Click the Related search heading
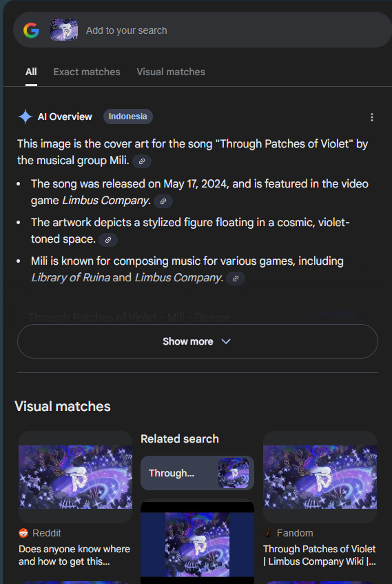 coord(180,439)
